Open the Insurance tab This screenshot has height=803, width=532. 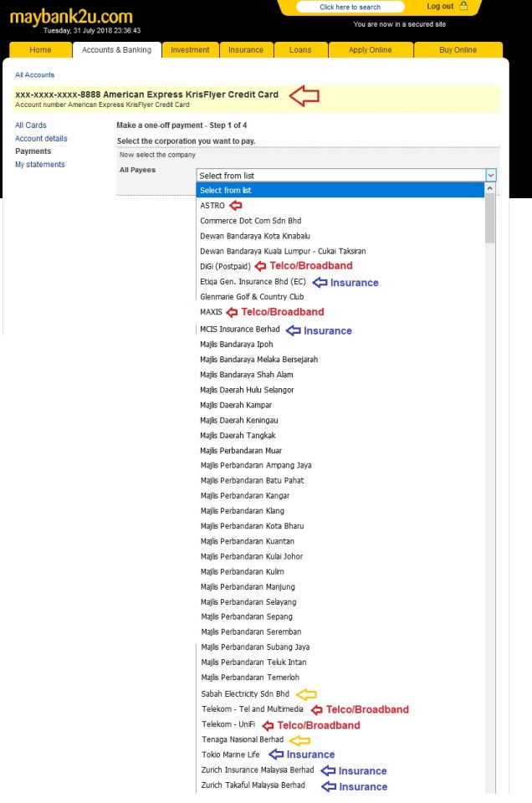coord(246,50)
